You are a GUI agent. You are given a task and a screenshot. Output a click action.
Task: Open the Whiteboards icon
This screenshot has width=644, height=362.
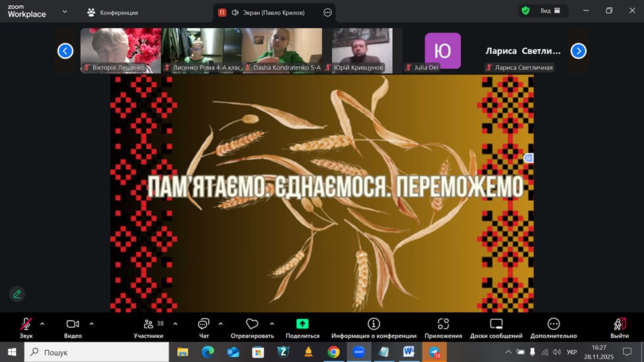[x=496, y=324]
